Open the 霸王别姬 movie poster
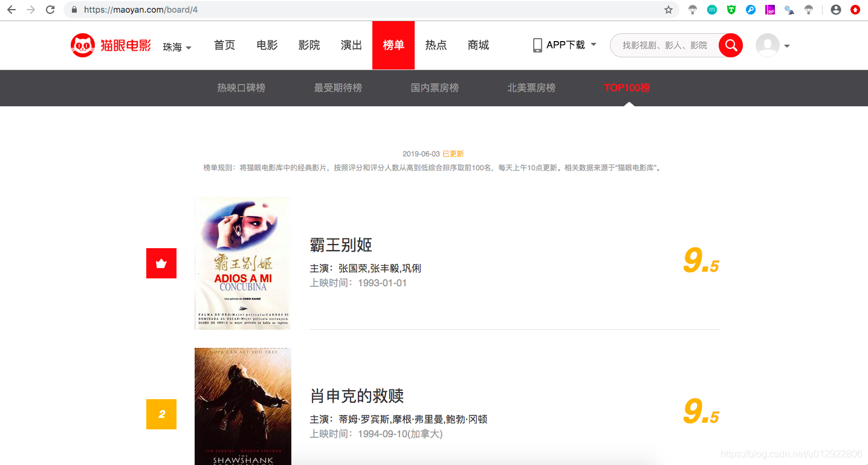 pos(242,263)
